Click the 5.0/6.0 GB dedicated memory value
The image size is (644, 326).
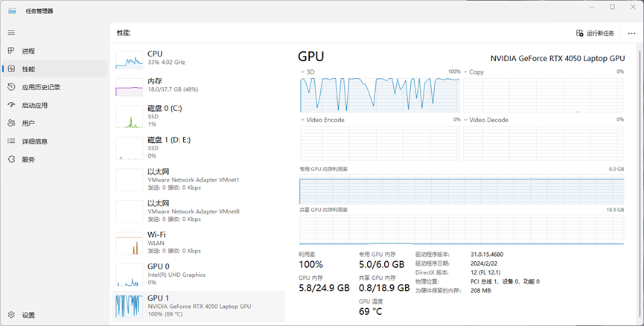coord(381,264)
